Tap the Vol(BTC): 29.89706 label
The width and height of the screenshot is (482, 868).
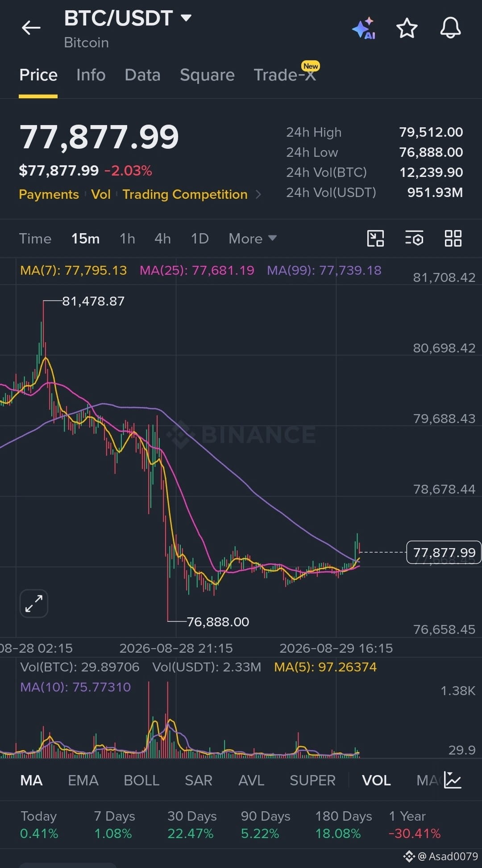(x=80, y=667)
